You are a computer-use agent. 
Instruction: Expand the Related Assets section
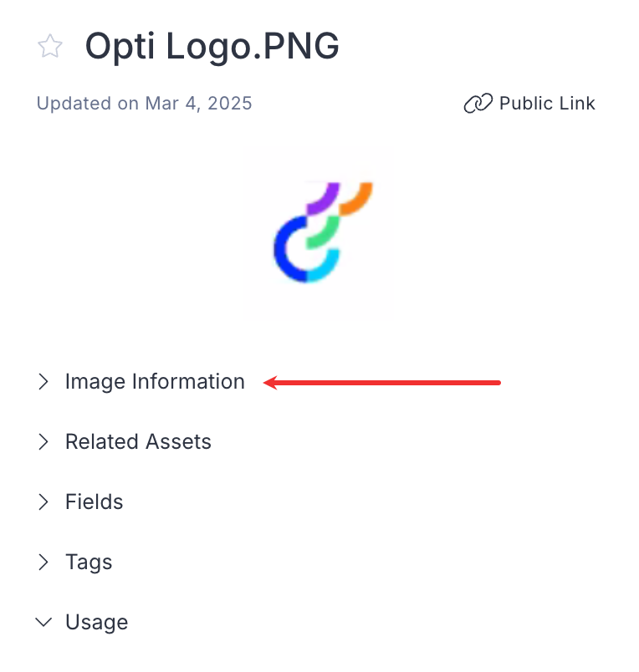click(x=137, y=442)
